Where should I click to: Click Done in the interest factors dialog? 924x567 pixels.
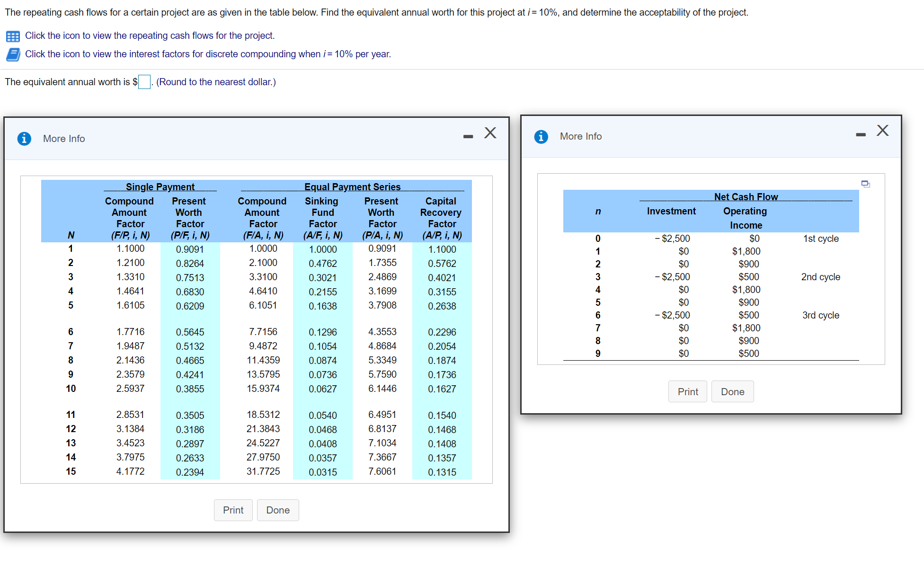(x=278, y=510)
